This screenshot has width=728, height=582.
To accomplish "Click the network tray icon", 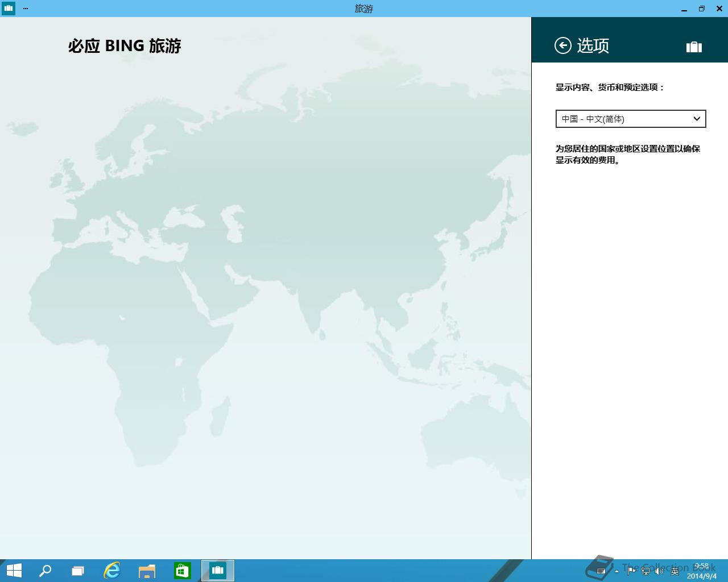I will [646, 571].
